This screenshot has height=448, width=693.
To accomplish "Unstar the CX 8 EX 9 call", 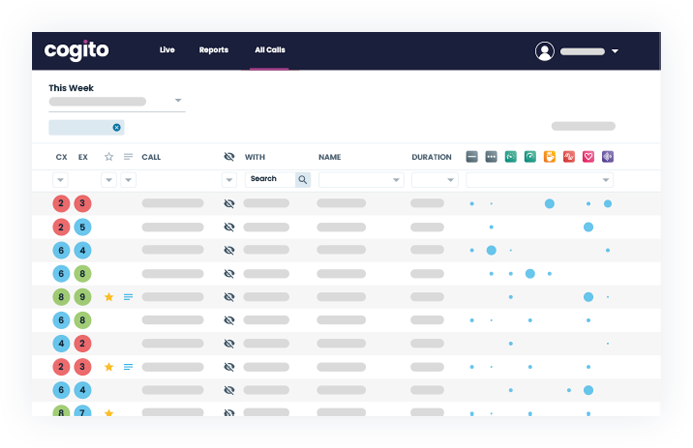I will point(109,297).
